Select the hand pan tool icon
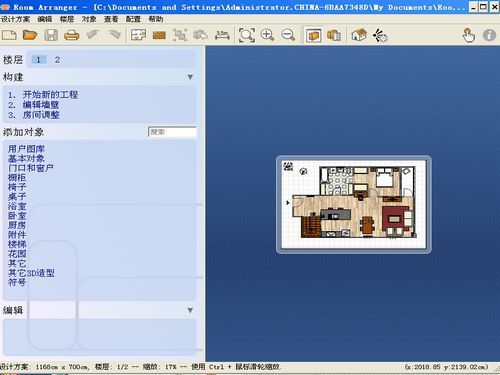The height and width of the screenshot is (375, 500). (x=469, y=35)
